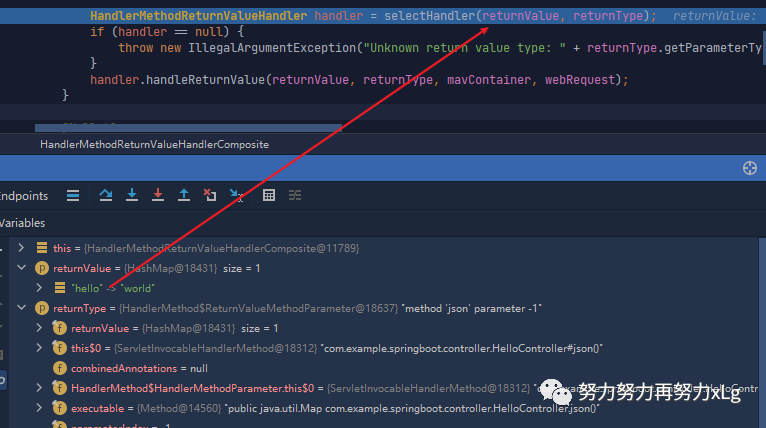Click the Drop Frame icon
This screenshot has height=428, width=766.
click(x=210, y=195)
